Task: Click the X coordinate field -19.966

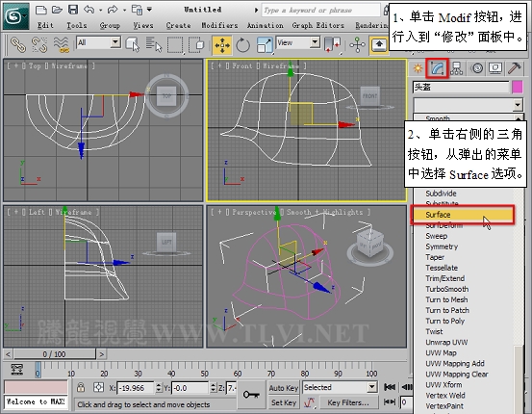Action: (135, 387)
